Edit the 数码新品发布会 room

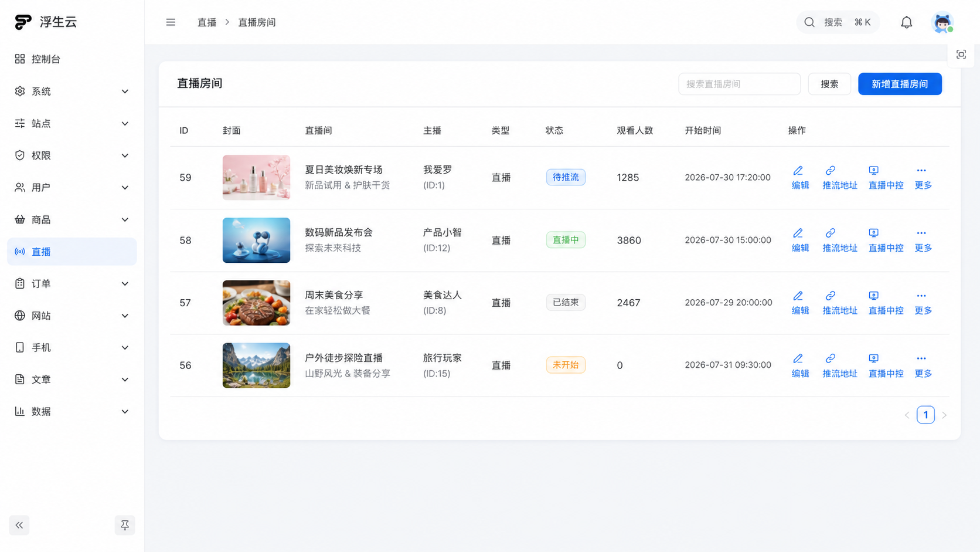(x=800, y=241)
